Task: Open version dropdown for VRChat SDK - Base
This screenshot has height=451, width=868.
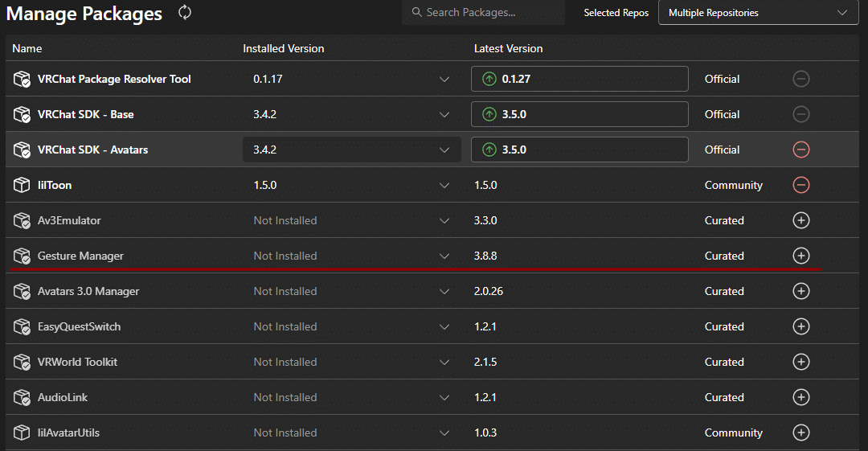Action: click(x=444, y=115)
